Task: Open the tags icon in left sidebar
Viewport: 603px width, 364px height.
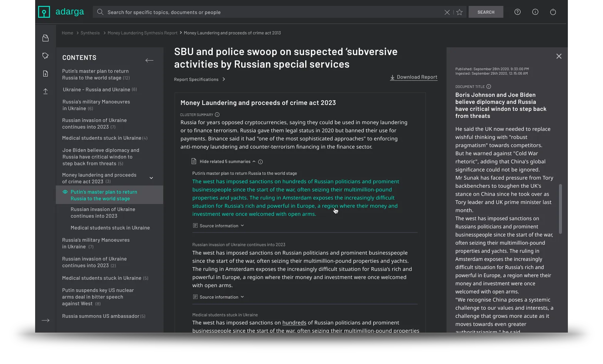Action: pyautogui.click(x=46, y=56)
